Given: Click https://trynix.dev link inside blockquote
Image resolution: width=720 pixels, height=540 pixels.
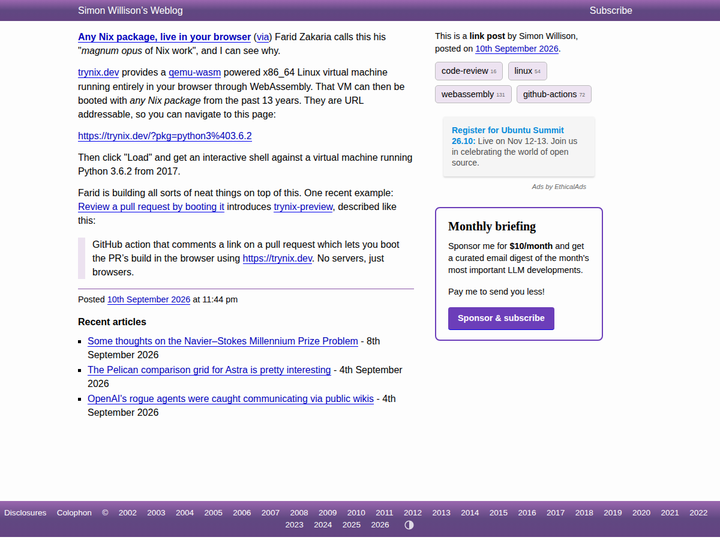Looking at the screenshot, I should tap(277, 258).
